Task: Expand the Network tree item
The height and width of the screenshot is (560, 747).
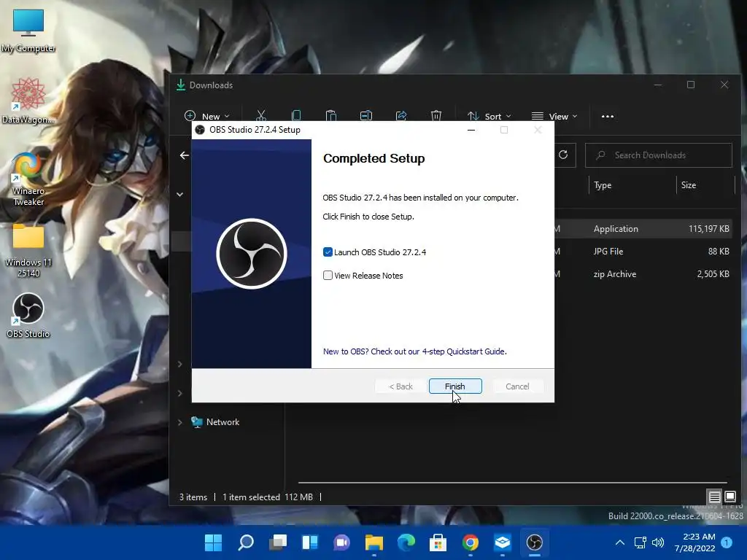Action: pyautogui.click(x=179, y=422)
